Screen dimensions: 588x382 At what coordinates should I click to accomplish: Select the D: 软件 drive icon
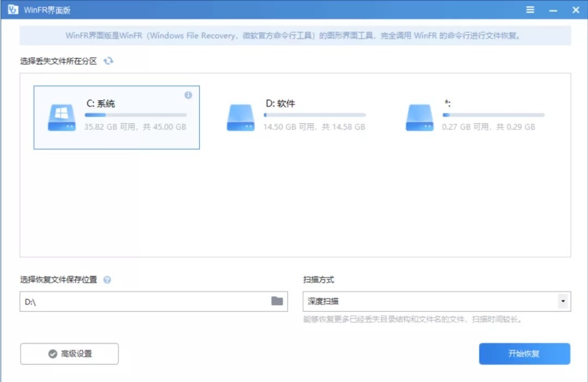(241, 118)
